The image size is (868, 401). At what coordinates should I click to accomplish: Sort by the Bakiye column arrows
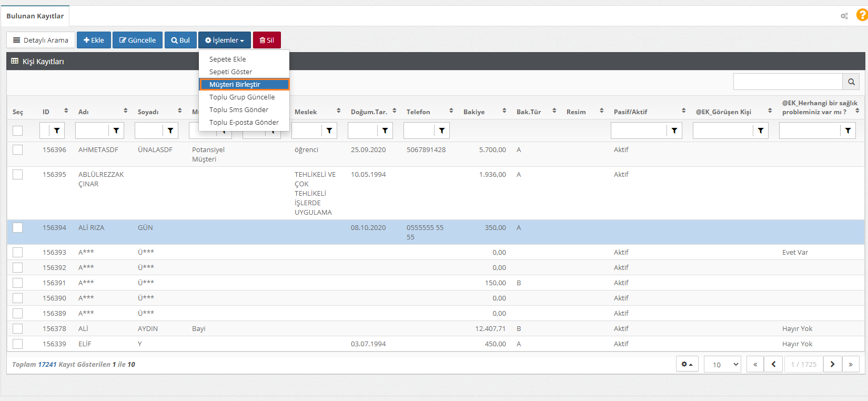pyautogui.click(x=504, y=111)
